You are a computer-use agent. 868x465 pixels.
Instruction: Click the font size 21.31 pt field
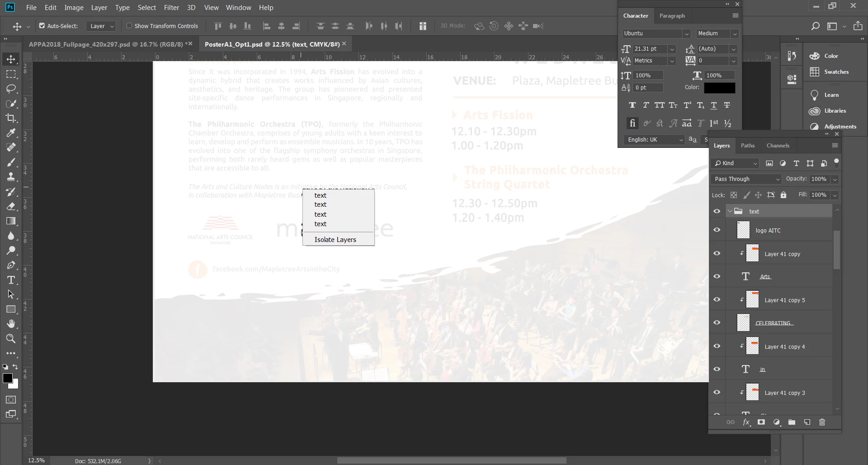click(x=650, y=49)
